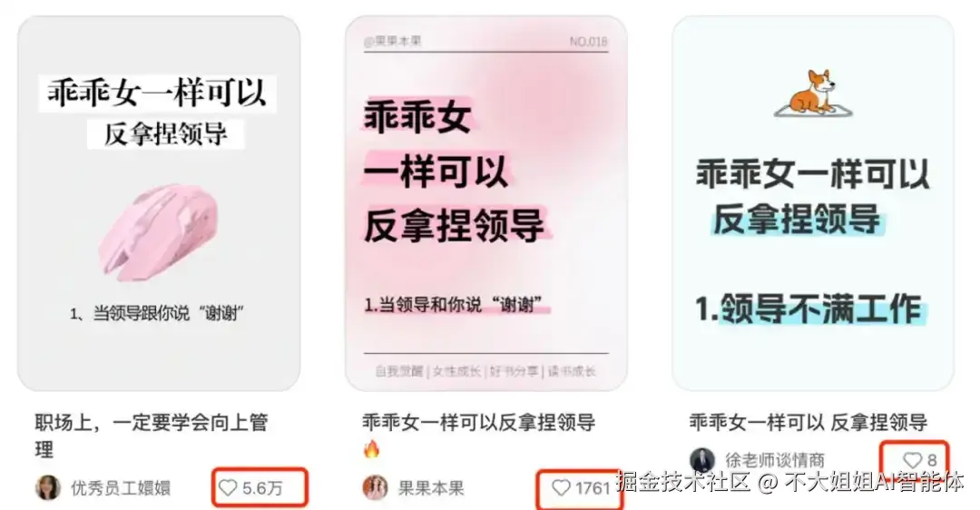The width and height of the screenshot is (980, 510).
Task: Click fire emoji under middle post title
Action: point(372,449)
